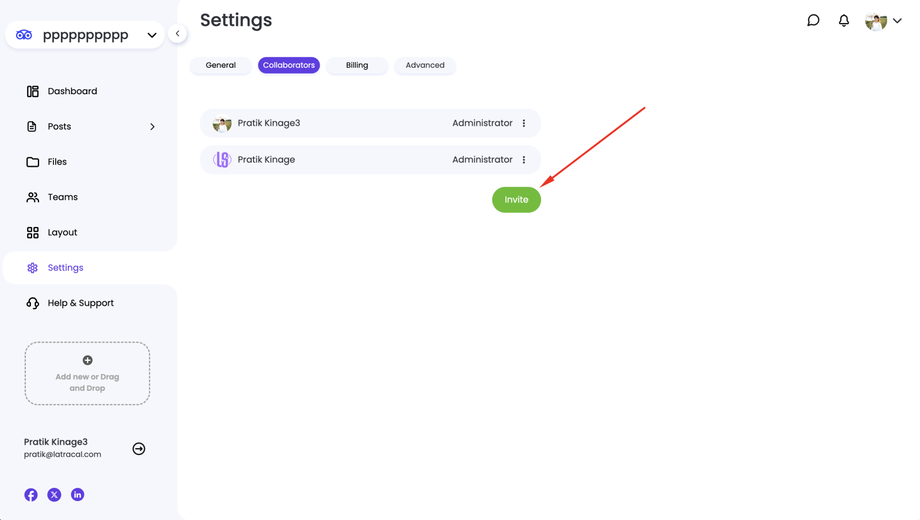The width and height of the screenshot is (920, 520).
Task: Open three-dot menu for Pratik Kinage
Action: pyautogui.click(x=524, y=160)
